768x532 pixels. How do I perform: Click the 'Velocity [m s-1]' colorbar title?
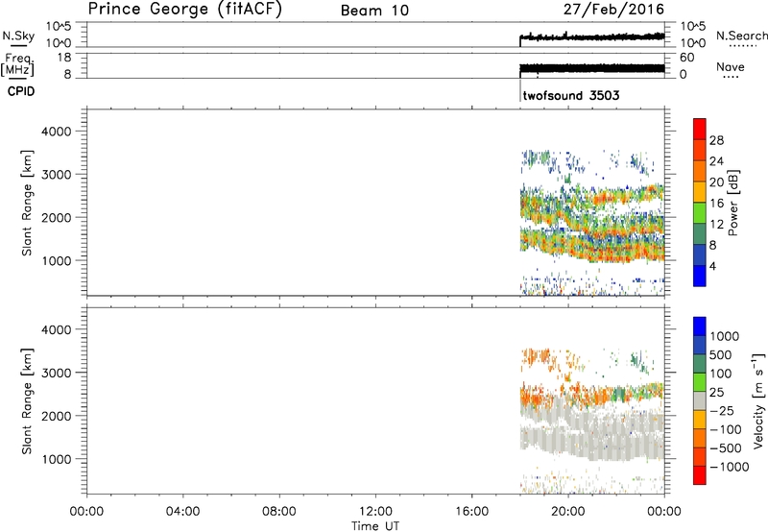[x=758, y=400]
